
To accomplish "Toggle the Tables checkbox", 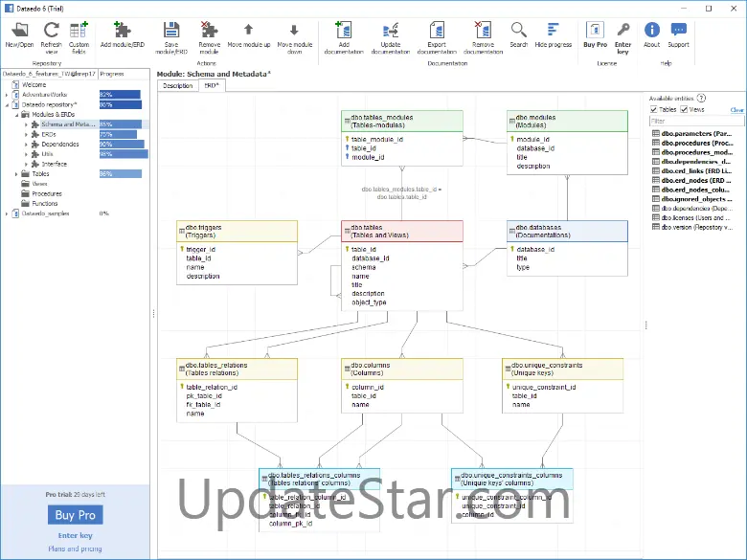I will [654, 109].
